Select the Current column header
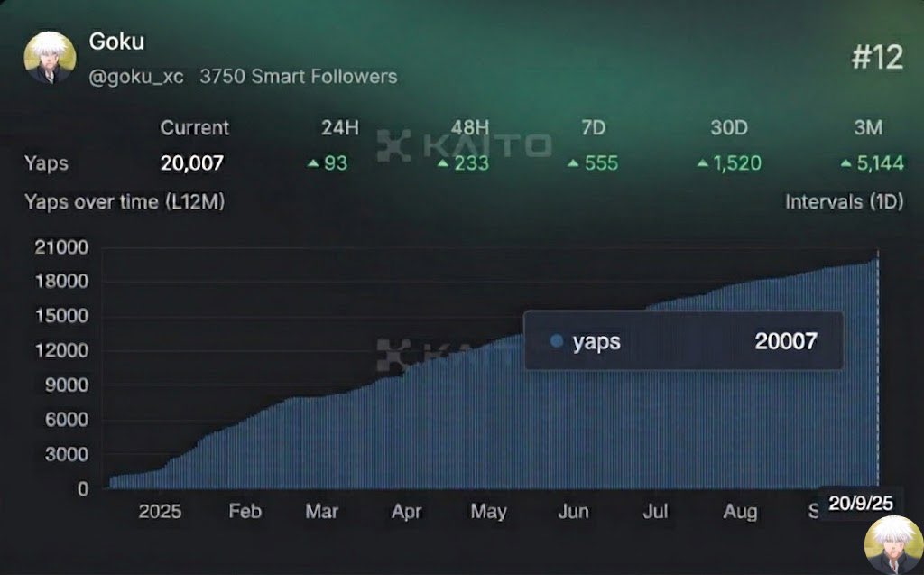This screenshot has height=575, width=924. point(195,128)
